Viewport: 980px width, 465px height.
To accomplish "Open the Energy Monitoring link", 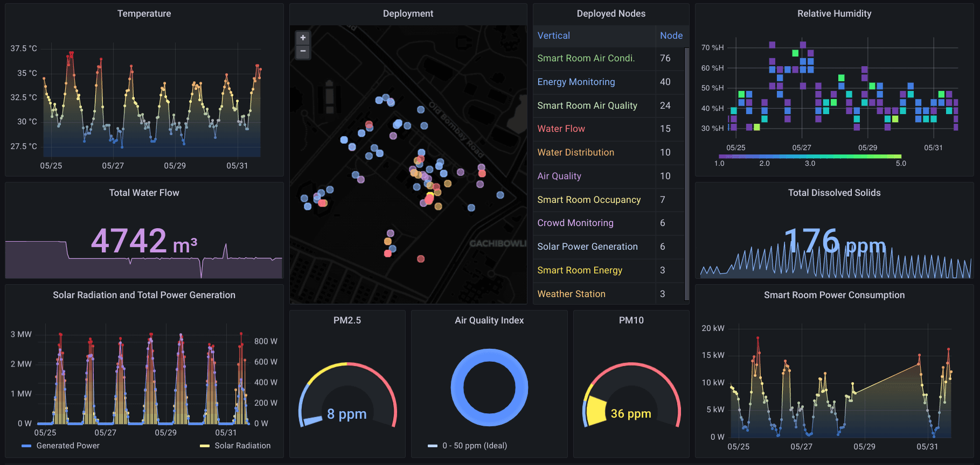I will [x=576, y=82].
